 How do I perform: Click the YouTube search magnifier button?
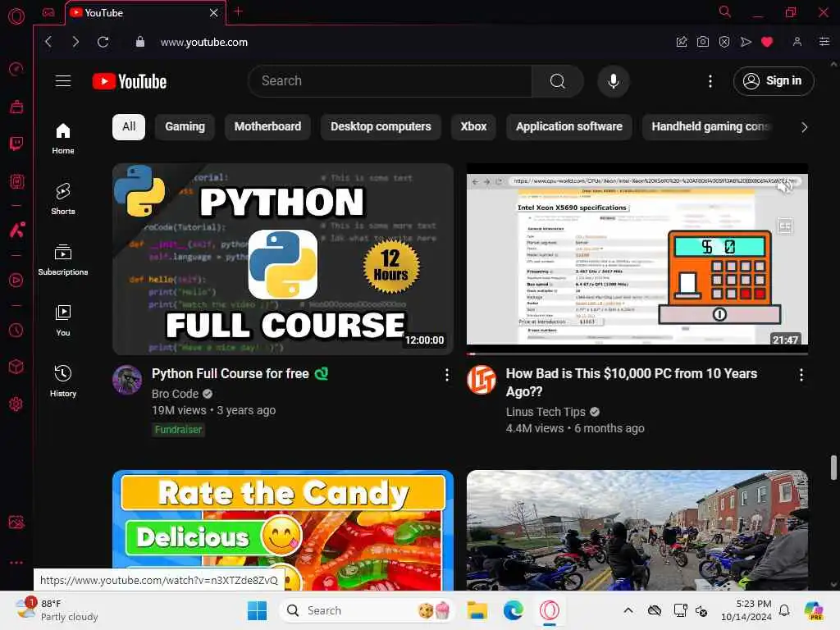coord(558,81)
